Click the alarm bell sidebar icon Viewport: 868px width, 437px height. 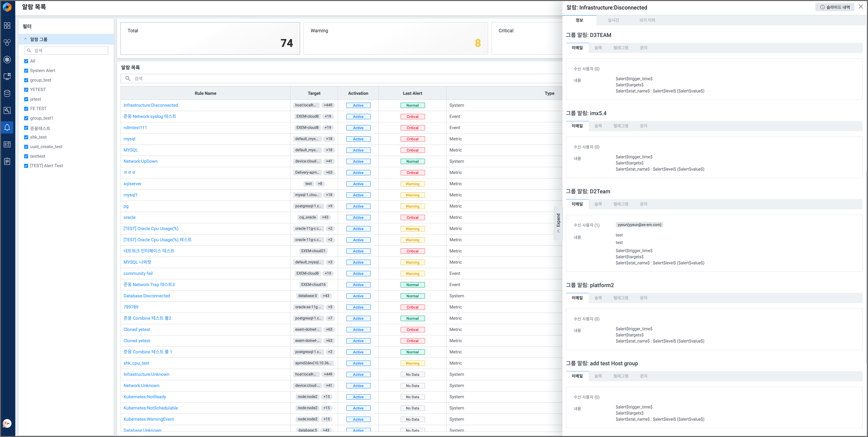pos(7,127)
